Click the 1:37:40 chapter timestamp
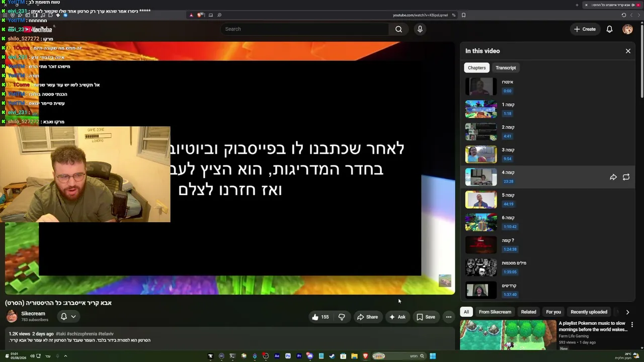644x362 pixels. pyautogui.click(x=510, y=295)
